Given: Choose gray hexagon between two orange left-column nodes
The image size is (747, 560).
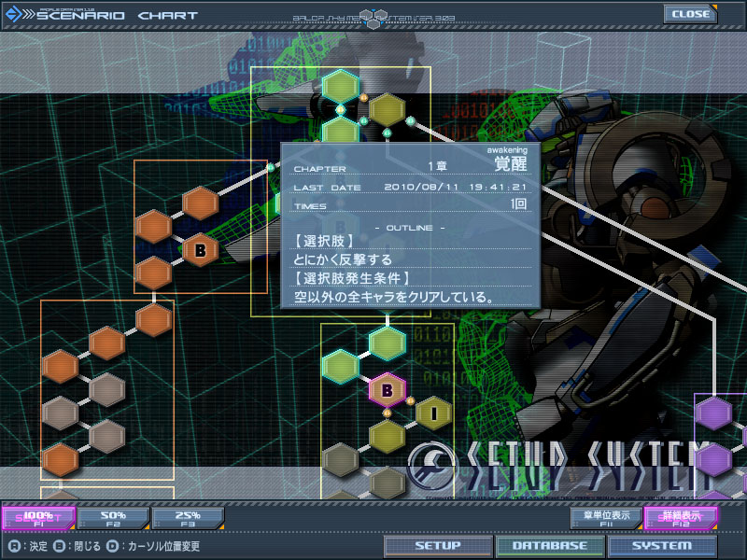Looking at the screenshot, I should [60, 413].
